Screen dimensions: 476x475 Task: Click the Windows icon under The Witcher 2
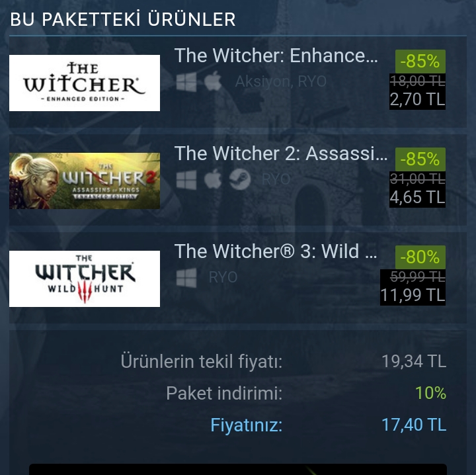pyautogui.click(x=186, y=179)
